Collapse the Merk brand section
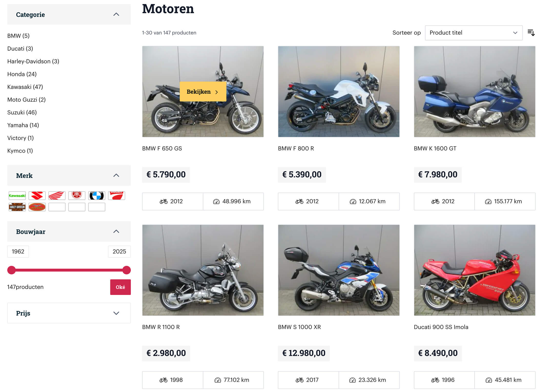This screenshot has width=542, height=392. (x=116, y=175)
